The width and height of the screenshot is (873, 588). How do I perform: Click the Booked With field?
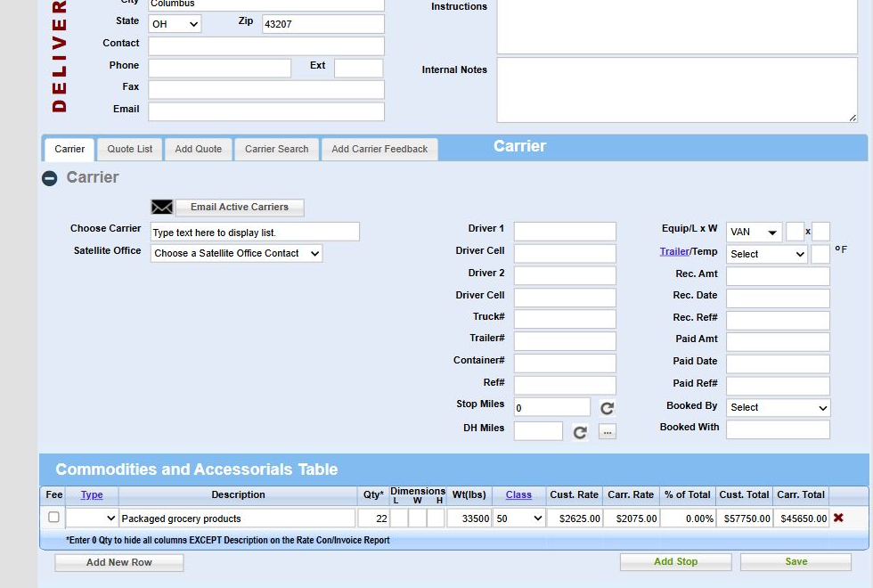(778, 429)
